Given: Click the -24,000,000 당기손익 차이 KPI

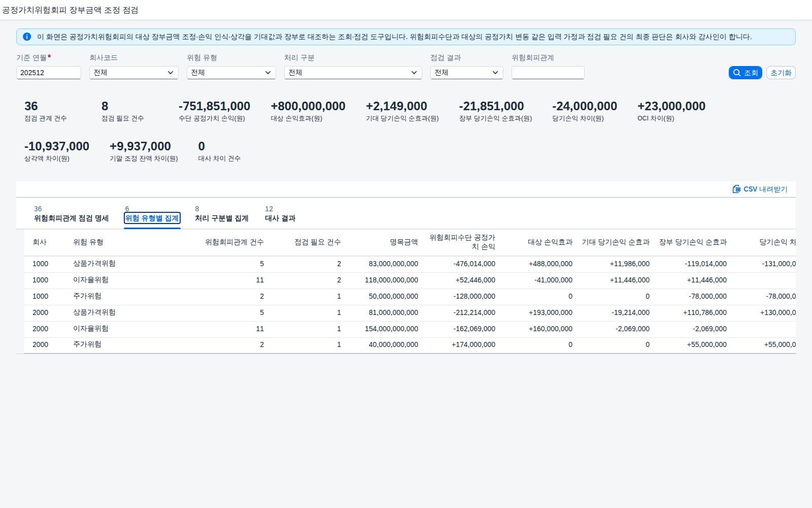Looking at the screenshot, I should tap(585, 106).
